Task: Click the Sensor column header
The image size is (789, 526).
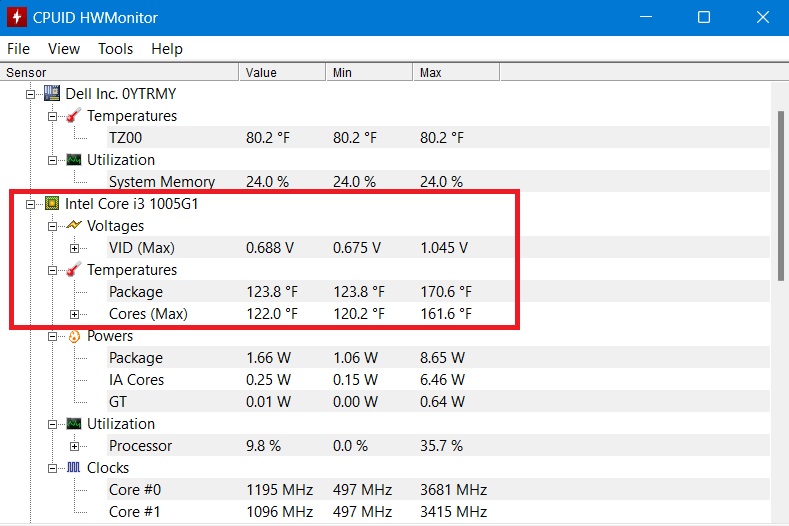Action: 119,72
